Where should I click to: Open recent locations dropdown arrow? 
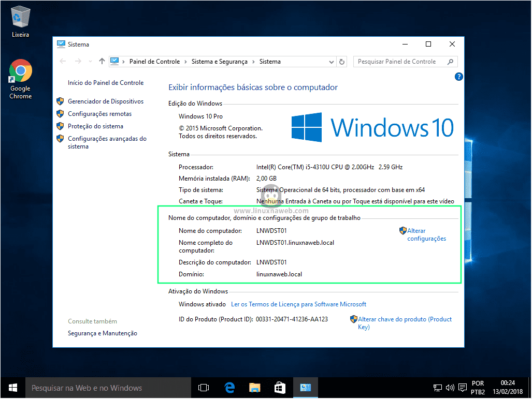(90, 62)
